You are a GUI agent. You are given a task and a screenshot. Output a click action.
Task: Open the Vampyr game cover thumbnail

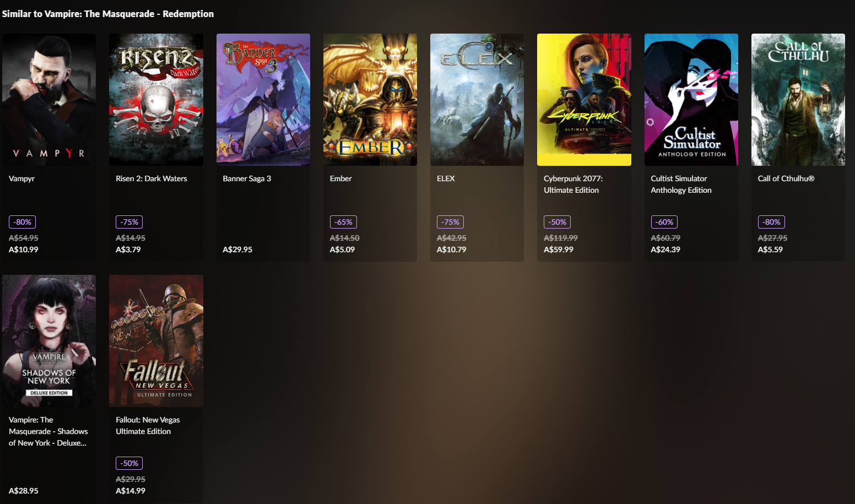49,100
